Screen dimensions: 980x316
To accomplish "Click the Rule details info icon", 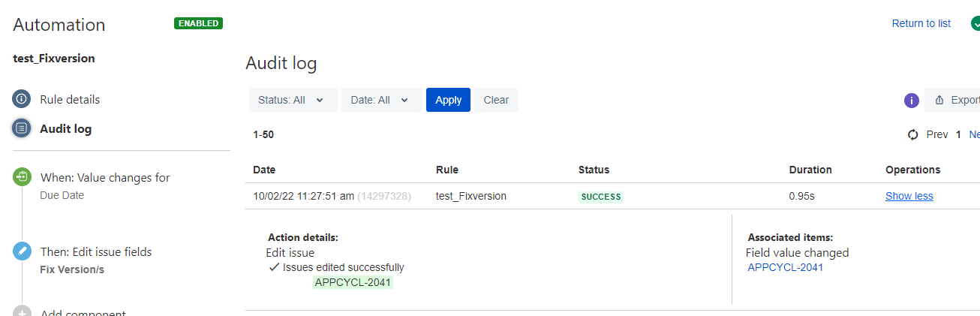I will [x=22, y=99].
